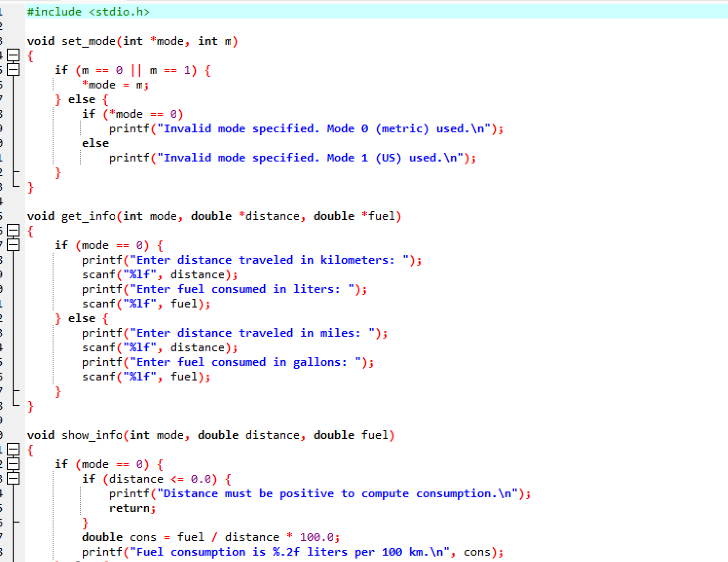
Task: Click the "Distance must be positive" printf line
Action: coord(320,493)
